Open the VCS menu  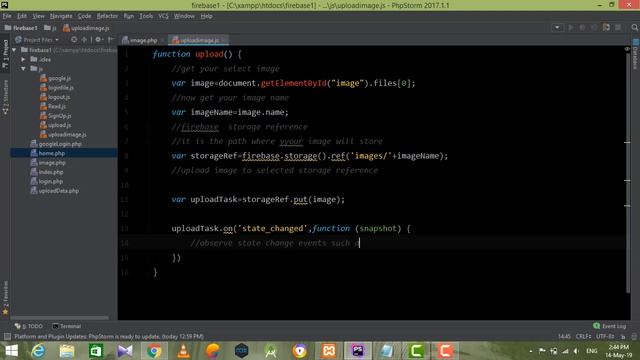click(x=163, y=16)
